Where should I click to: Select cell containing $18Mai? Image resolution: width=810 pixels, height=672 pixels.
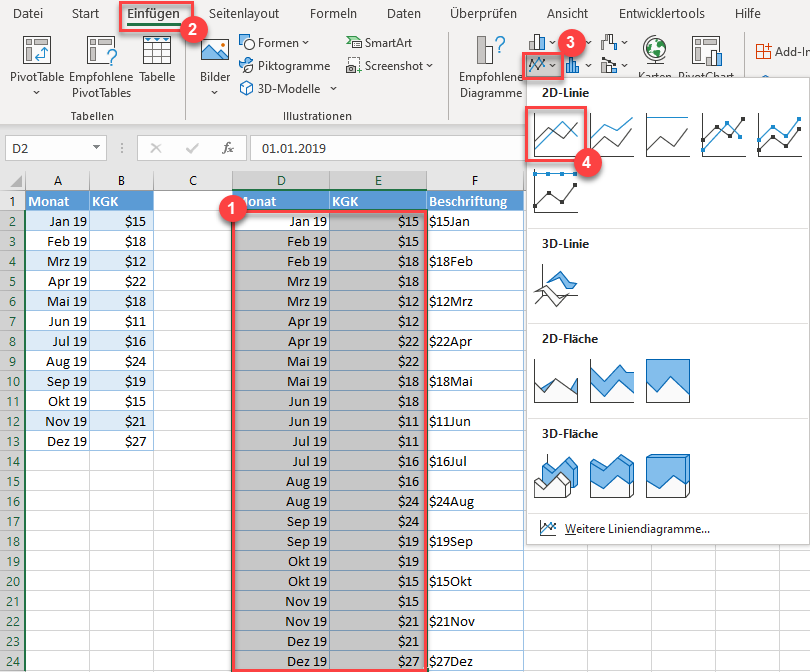tap(475, 381)
